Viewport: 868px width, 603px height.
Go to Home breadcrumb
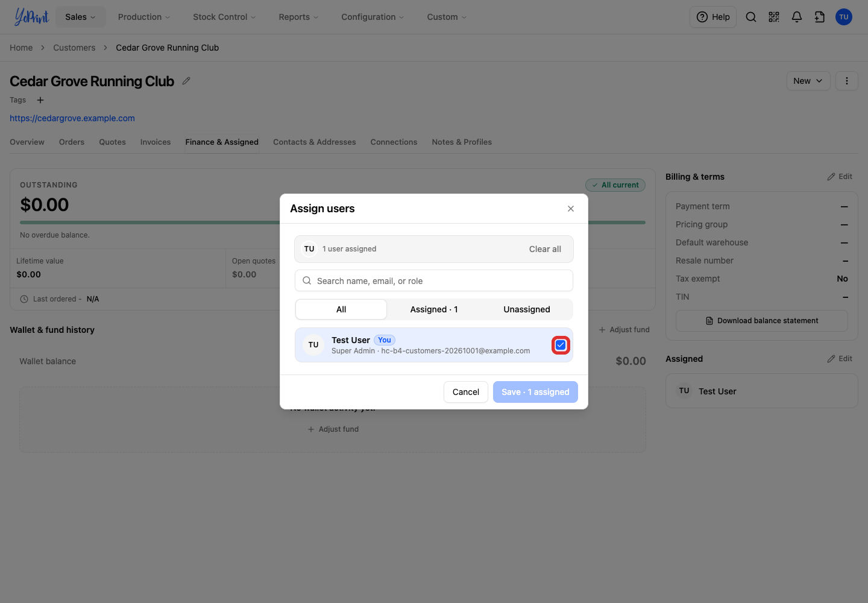click(21, 48)
